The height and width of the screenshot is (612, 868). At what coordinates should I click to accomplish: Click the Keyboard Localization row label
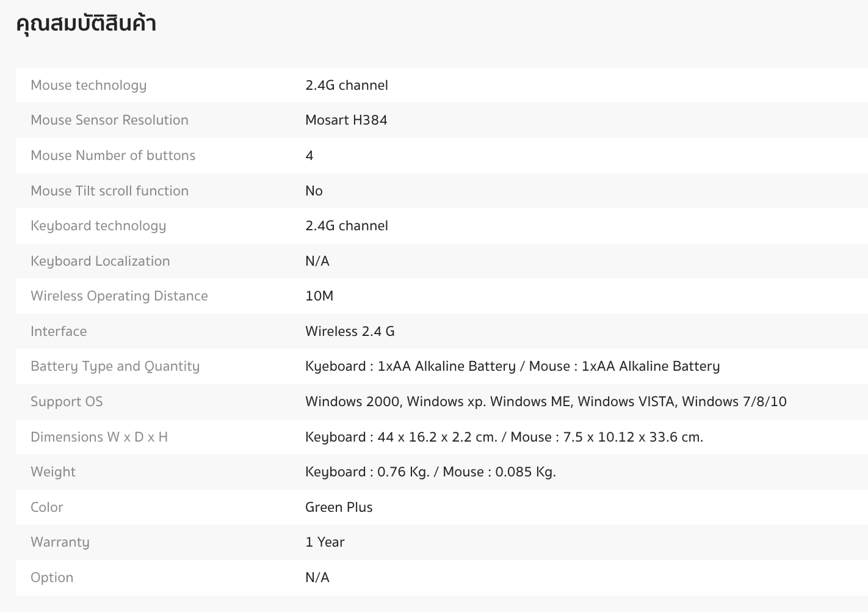click(100, 261)
